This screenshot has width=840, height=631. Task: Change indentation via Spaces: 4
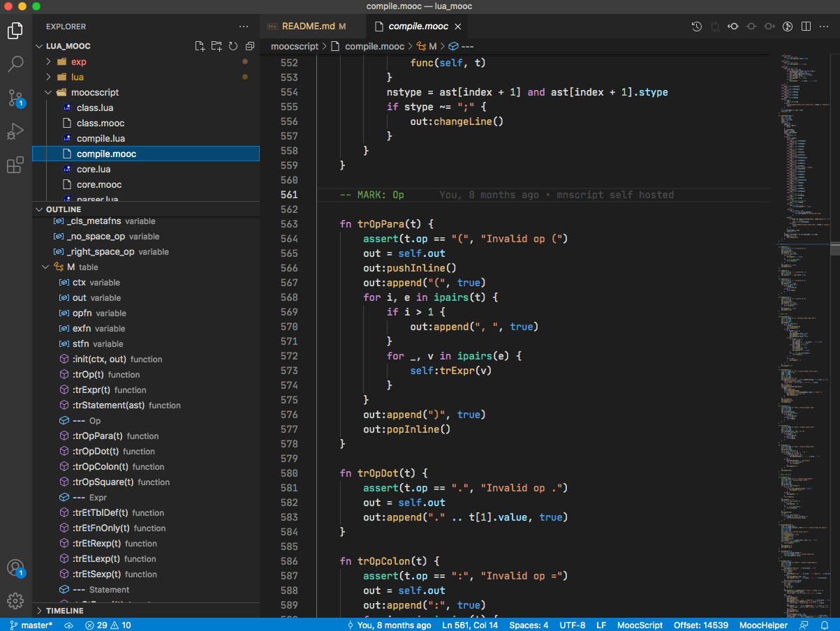click(529, 625)
